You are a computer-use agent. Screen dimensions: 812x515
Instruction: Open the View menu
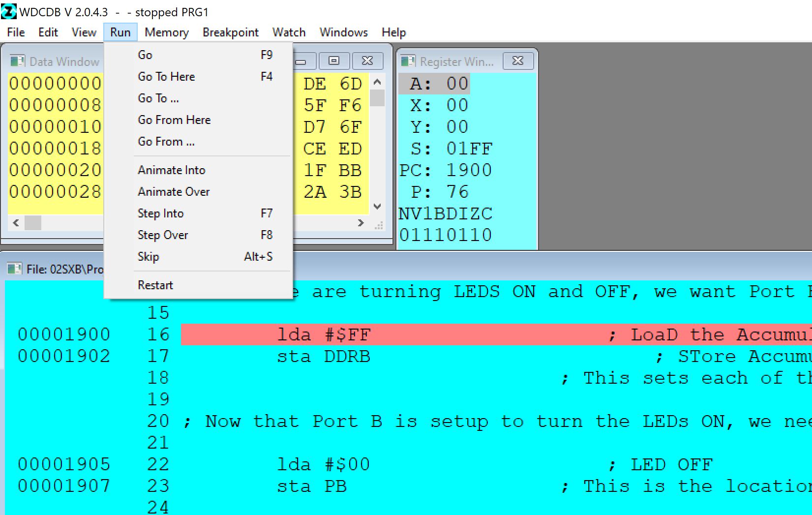pyautogui.click(x=84, y=32)
